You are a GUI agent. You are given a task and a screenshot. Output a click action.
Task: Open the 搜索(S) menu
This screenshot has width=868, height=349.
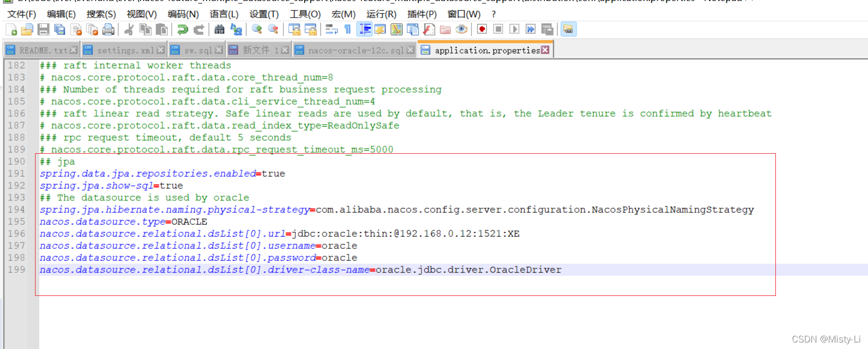click(x=101, y=14)
